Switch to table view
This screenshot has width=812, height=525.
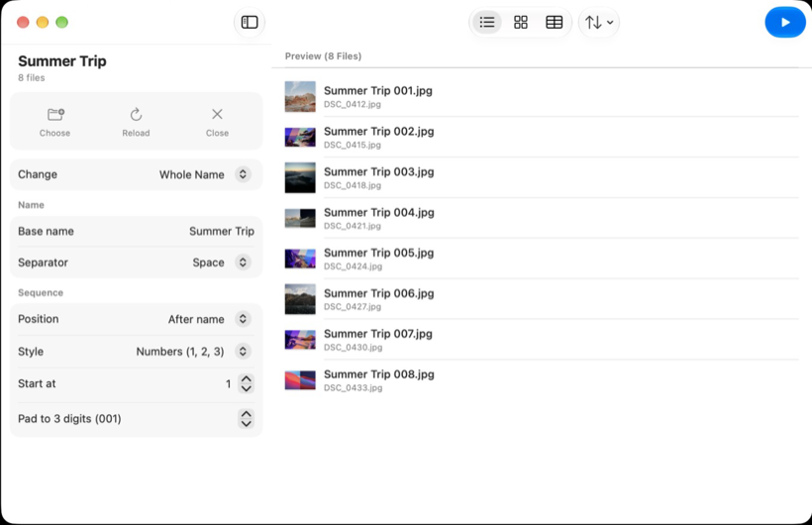tap(555, 22)
